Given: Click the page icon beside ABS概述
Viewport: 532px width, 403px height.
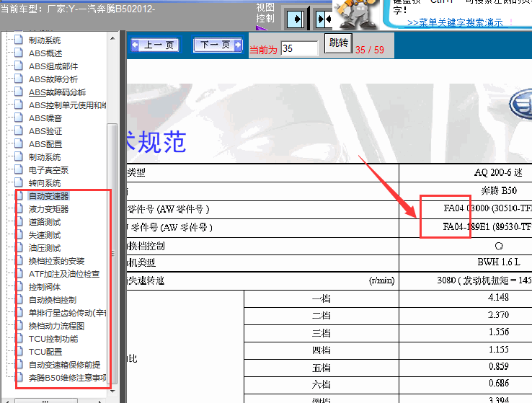Looking at the screenshot, I should [x=19, y=53].
